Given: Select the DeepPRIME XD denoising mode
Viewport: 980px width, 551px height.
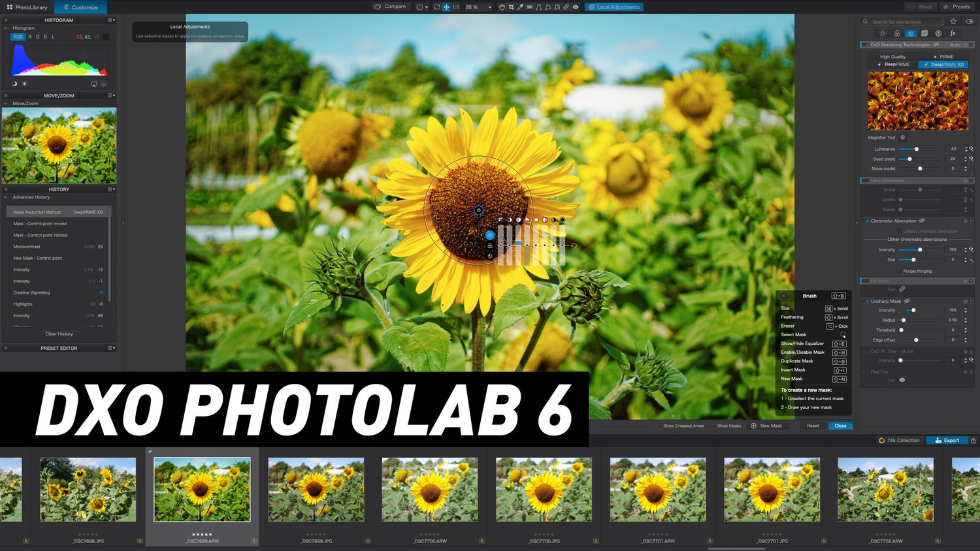Looking at the screenshot, I should [943, 65].
